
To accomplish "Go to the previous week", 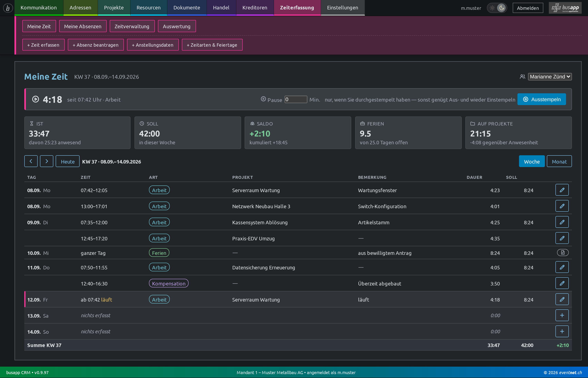I will (31, 161).
